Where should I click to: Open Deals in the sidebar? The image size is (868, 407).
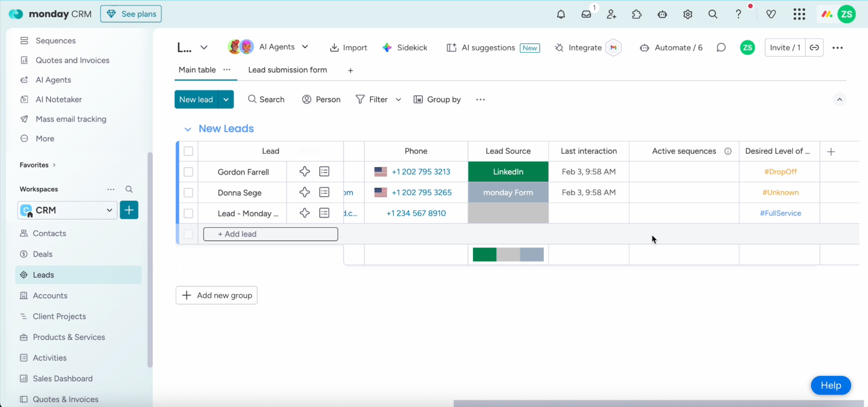(x=78, y=254)
